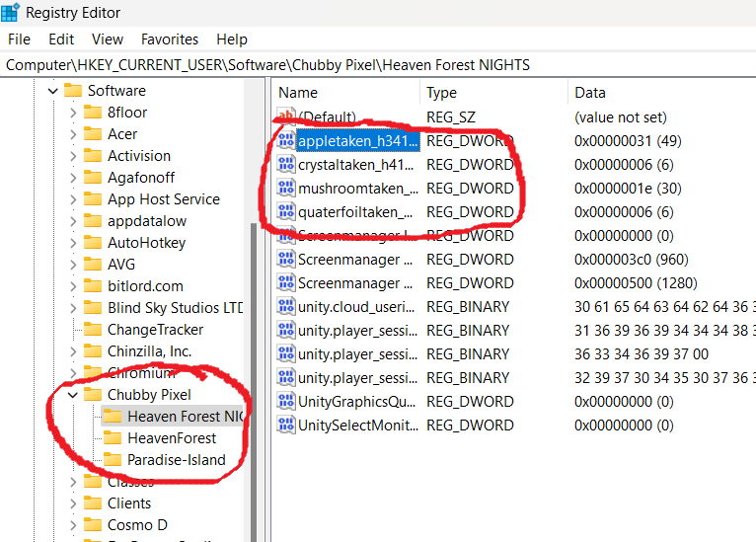Select the Cosmo D key
Screen dimensions: 756x542
pos(137,524)
